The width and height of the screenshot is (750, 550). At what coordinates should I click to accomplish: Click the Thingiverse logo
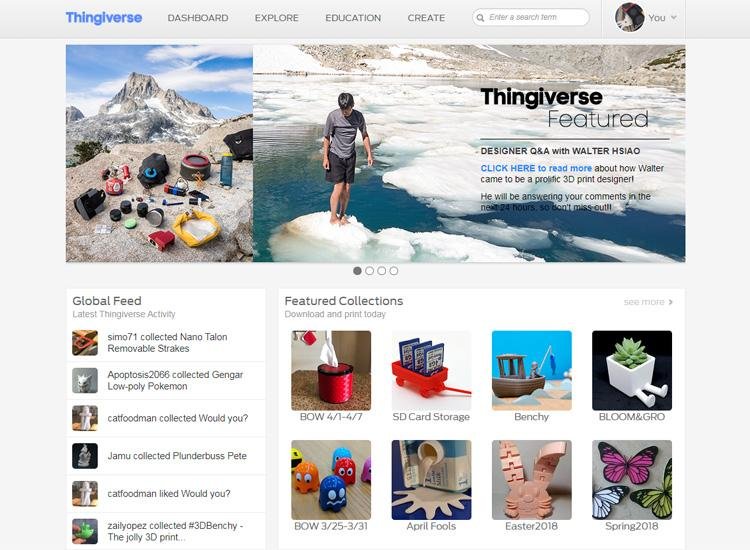(104, 18)
